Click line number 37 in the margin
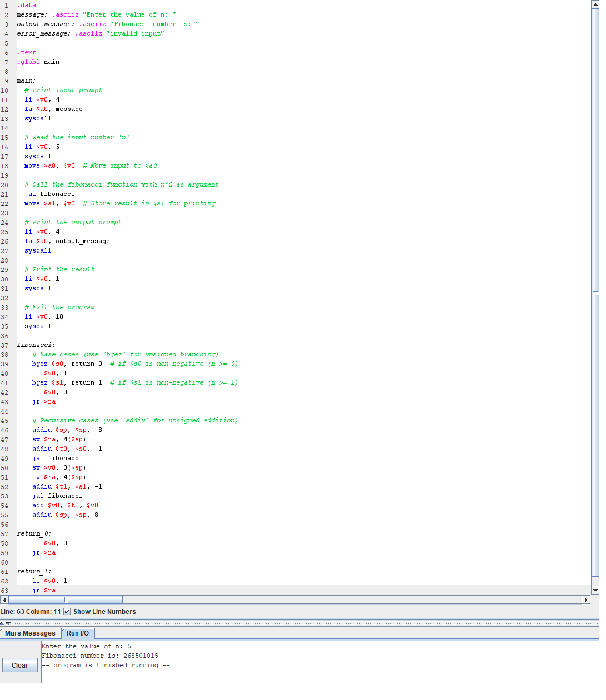606x700 pixels. tap(5, 345)
